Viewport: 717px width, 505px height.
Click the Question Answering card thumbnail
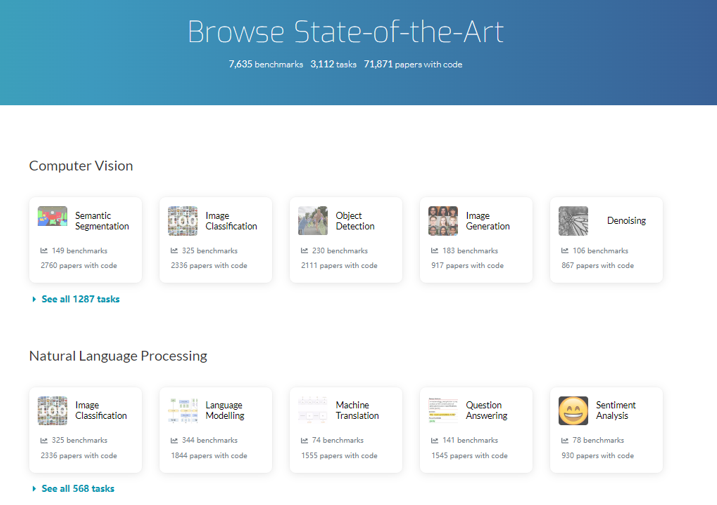click(443, 410)
